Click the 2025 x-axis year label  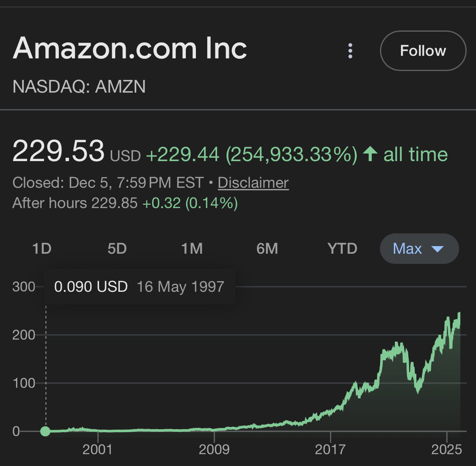click(x=446, y=449)
